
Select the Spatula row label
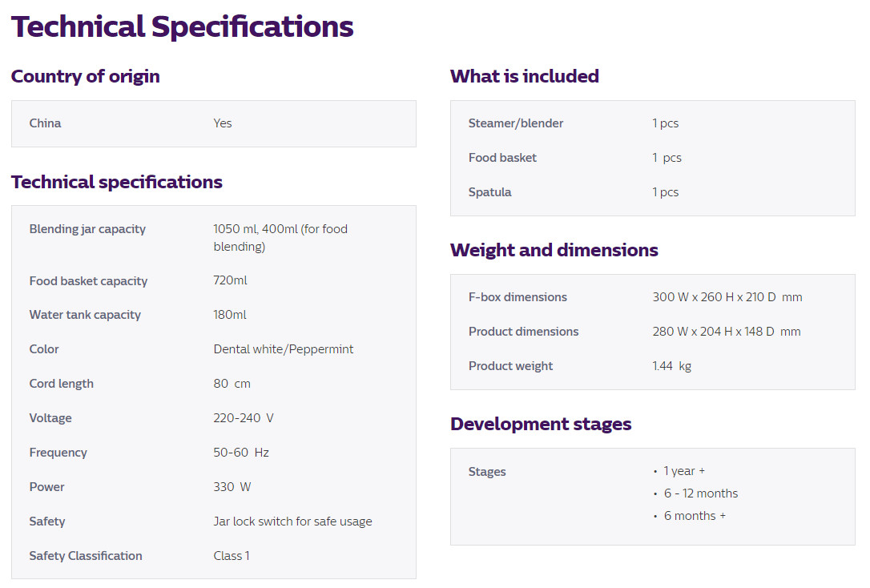point(489,192)
